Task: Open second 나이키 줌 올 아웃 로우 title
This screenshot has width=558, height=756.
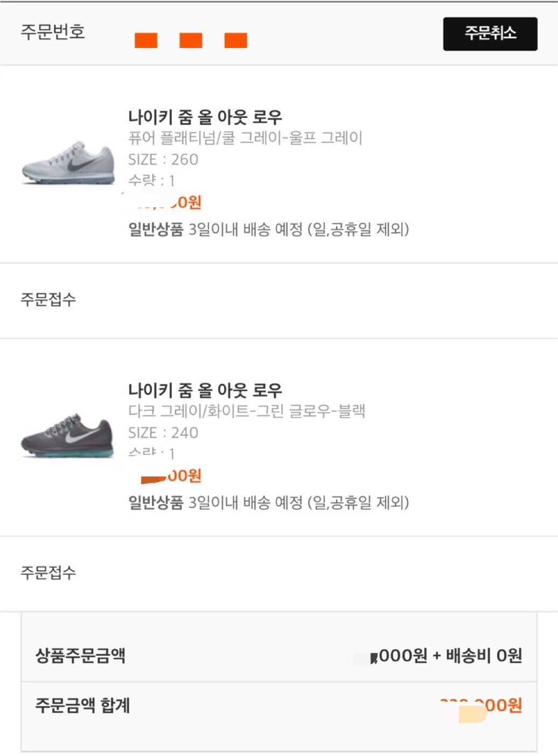Action: 205,390
